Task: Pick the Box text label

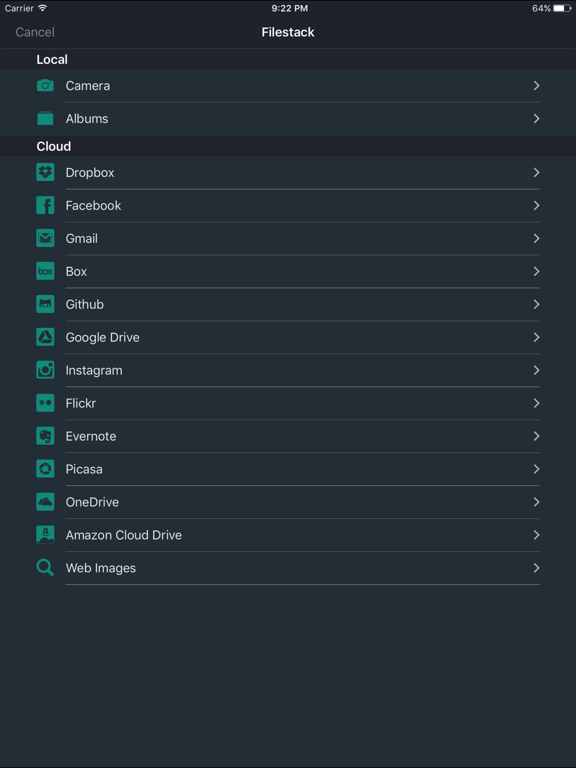Action: pyautogui.click(x=76, y=271)
